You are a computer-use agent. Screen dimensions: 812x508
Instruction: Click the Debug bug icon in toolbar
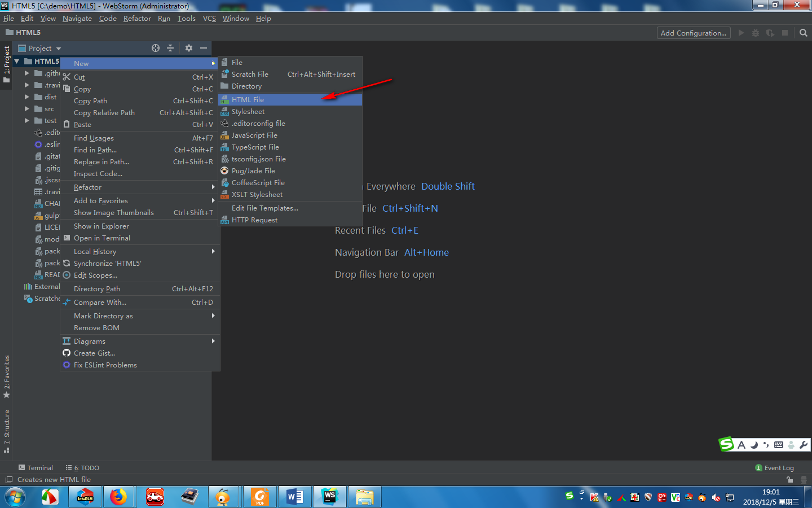point(756,33)
